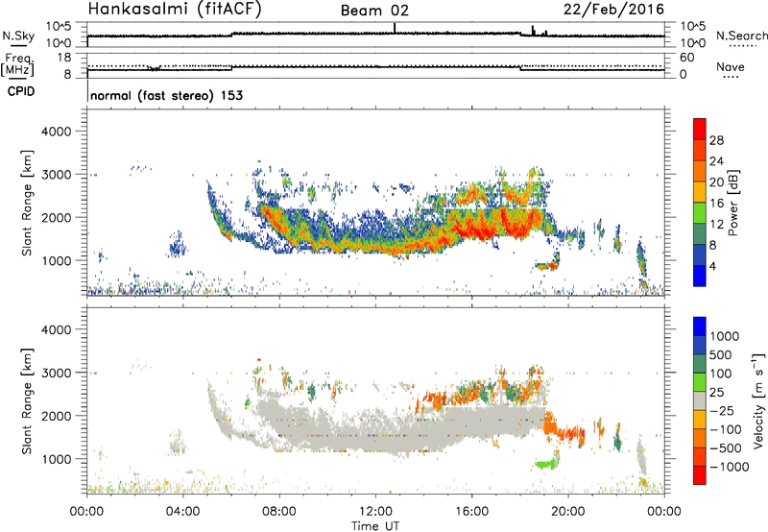Click the green velocity patch near 19:00 UT
The width and height of the screenshot is (768, 532).
tap(545, 464)
